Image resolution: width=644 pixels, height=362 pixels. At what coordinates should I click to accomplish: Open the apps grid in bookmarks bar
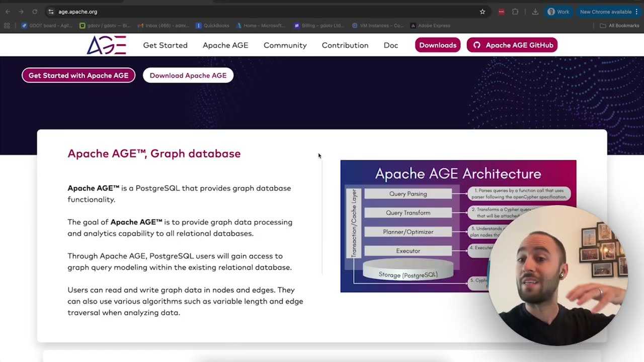[x=7, y=26]
